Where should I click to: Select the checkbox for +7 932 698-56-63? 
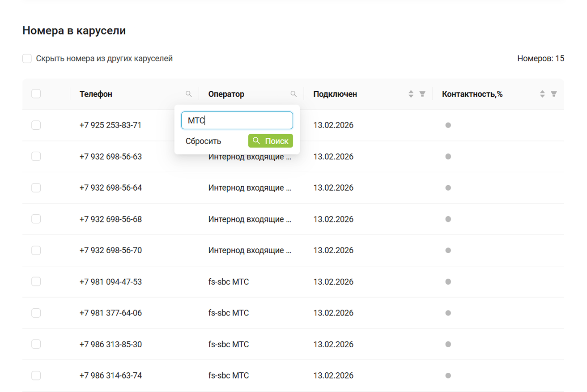pyautogui.click(x=36, y=157)
